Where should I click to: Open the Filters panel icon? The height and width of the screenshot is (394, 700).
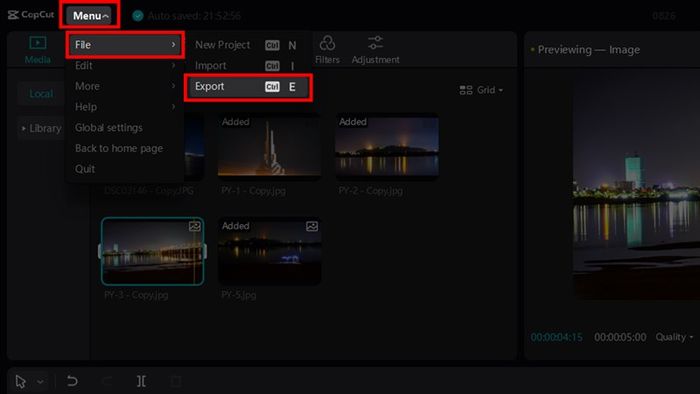click(x=327, y=44)
